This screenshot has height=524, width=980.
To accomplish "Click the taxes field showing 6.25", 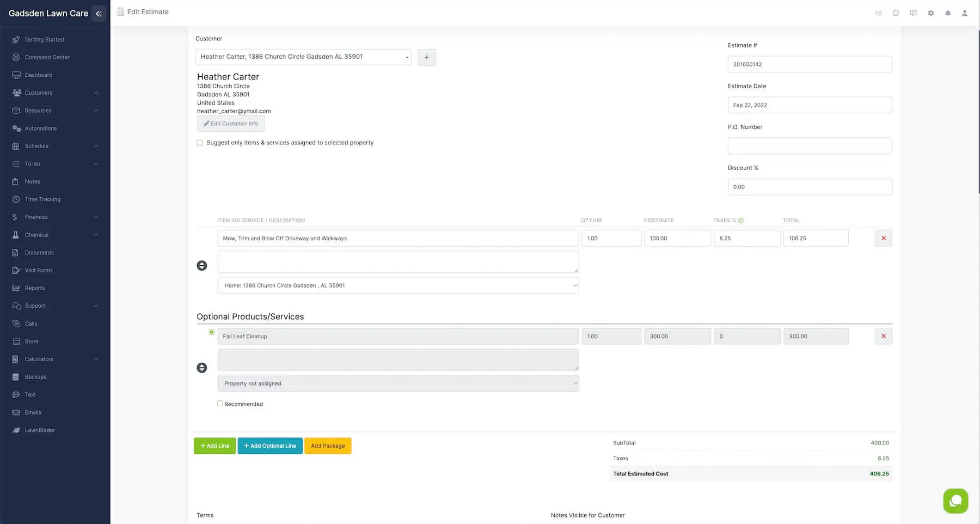I will pyautogui.click(x=748, y=239).
